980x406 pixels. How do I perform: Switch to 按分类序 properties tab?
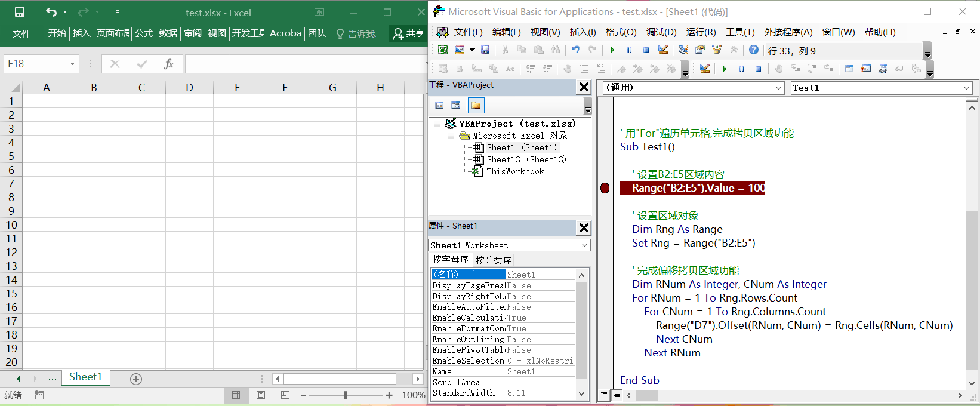click(x=494, y=260)
